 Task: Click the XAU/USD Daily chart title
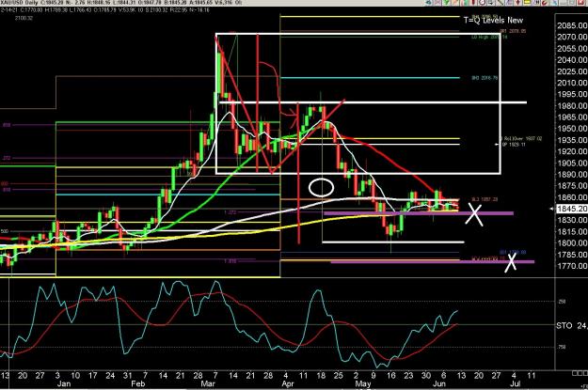coord(17,3)
